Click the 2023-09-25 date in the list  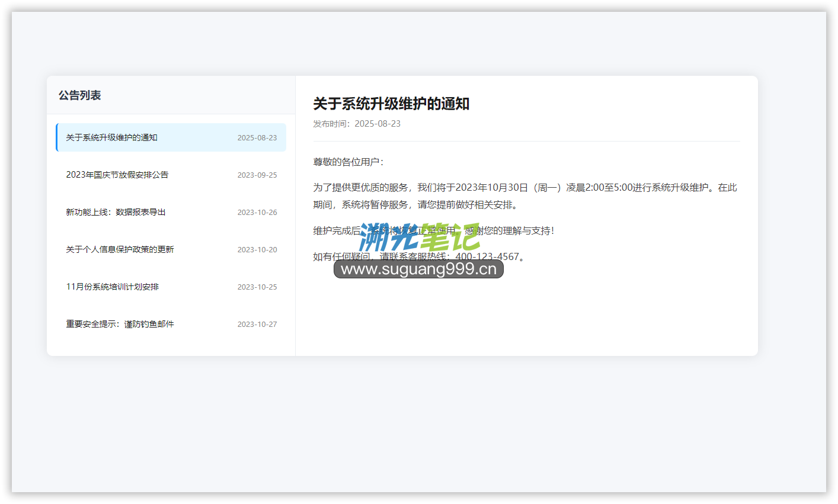click(257, 175)
